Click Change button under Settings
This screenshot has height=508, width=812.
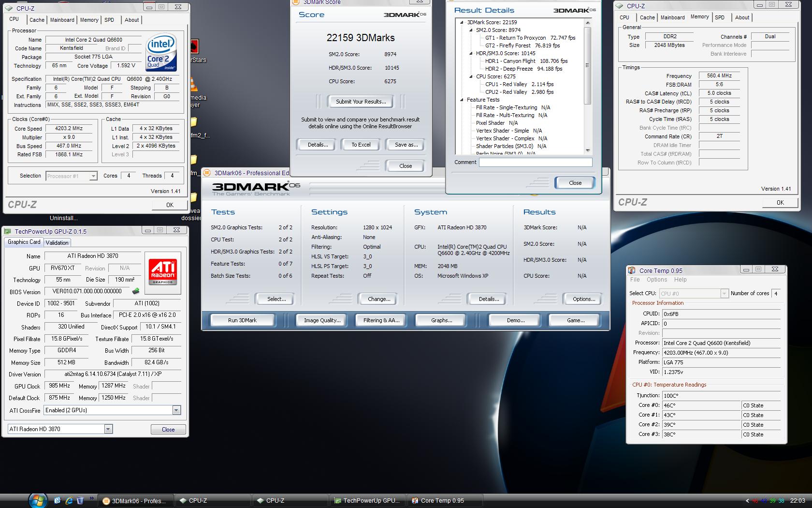tap(379, 299)
